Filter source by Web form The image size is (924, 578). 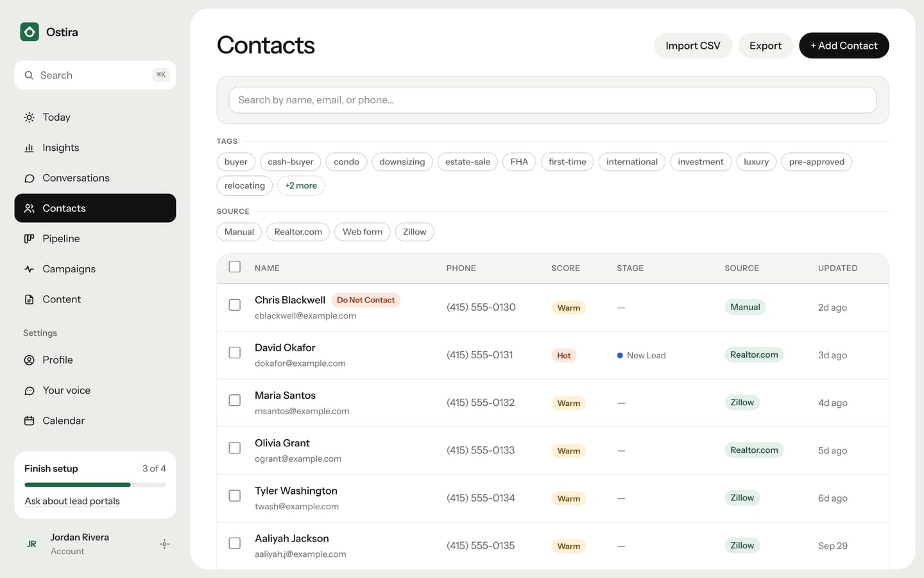[363, 232]
